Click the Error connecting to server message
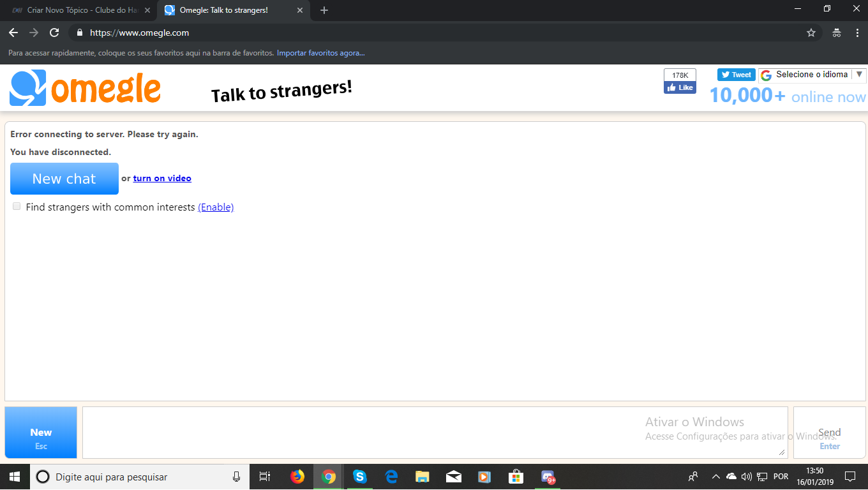This screenshot has width=868, height=490. [x=104, y=135]
